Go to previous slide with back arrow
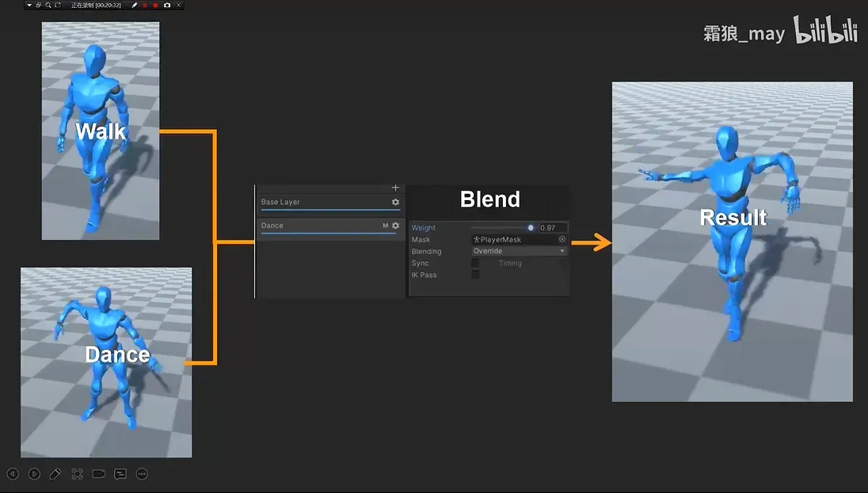Image resolution: width=868 pixels, height=493 pixels. pyautogui.click(x=13, y=474)
